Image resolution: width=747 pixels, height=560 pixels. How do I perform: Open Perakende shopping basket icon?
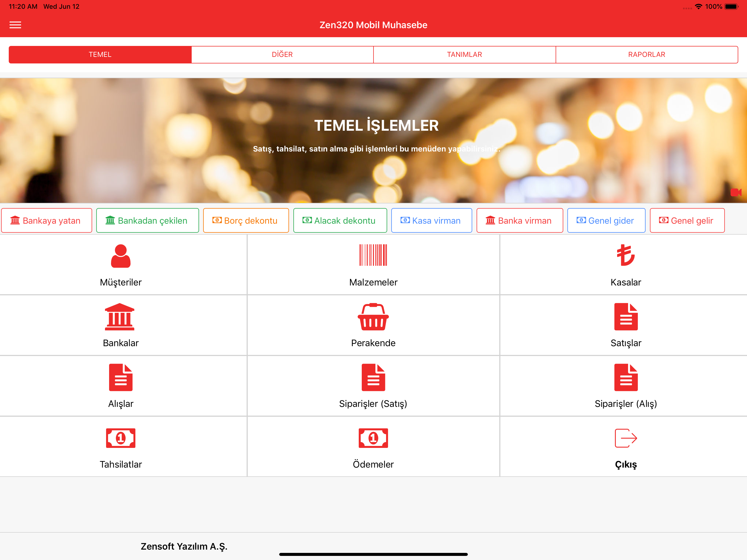(373, 316)
